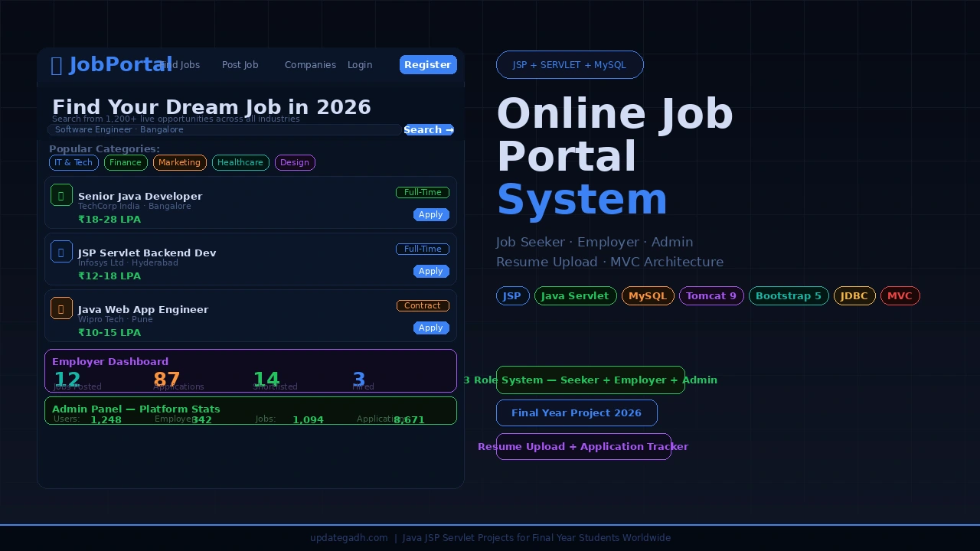
Task: Click the MySQL technology badge
Action: (x=648, y=295)
